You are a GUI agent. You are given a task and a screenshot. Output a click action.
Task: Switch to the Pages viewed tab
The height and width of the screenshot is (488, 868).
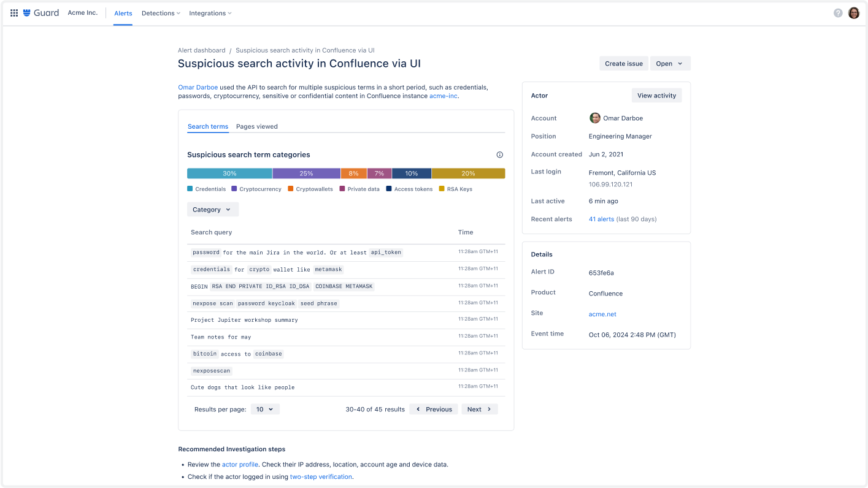pyautogui.click(x=257, y=126)
